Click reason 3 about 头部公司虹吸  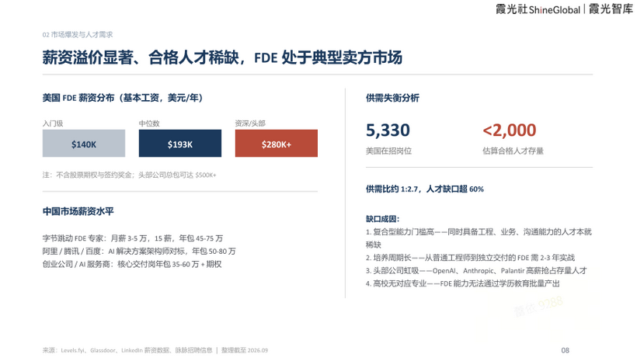(x=476, y=271)
